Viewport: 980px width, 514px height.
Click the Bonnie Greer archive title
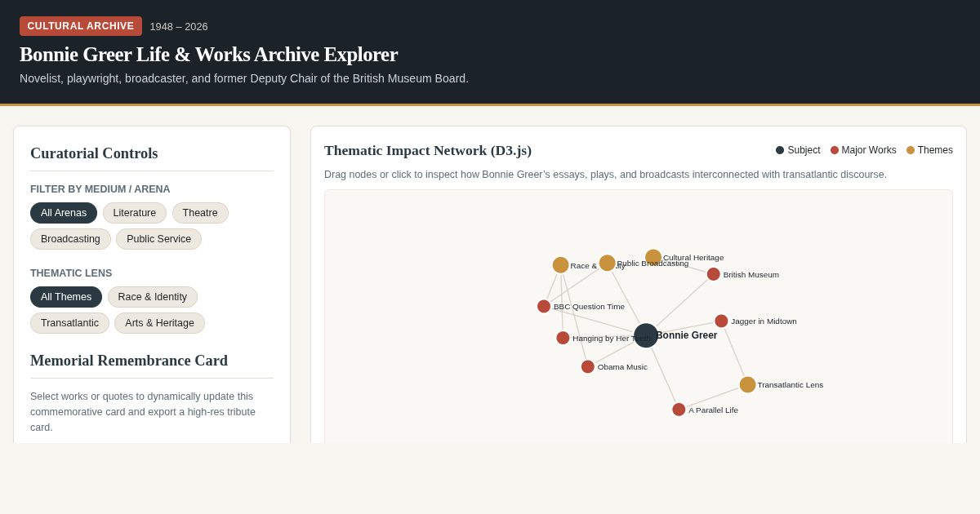[x=208, y=55]
